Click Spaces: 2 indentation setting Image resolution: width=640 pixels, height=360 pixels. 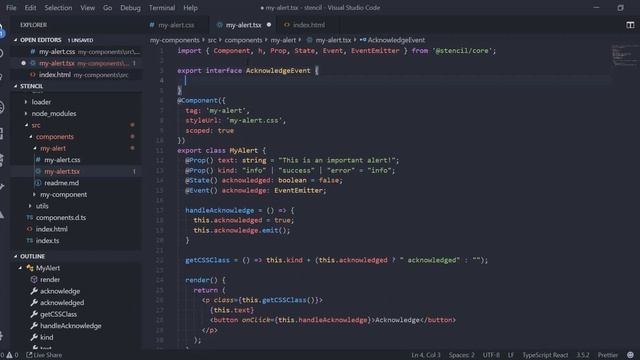click(462, 355)
